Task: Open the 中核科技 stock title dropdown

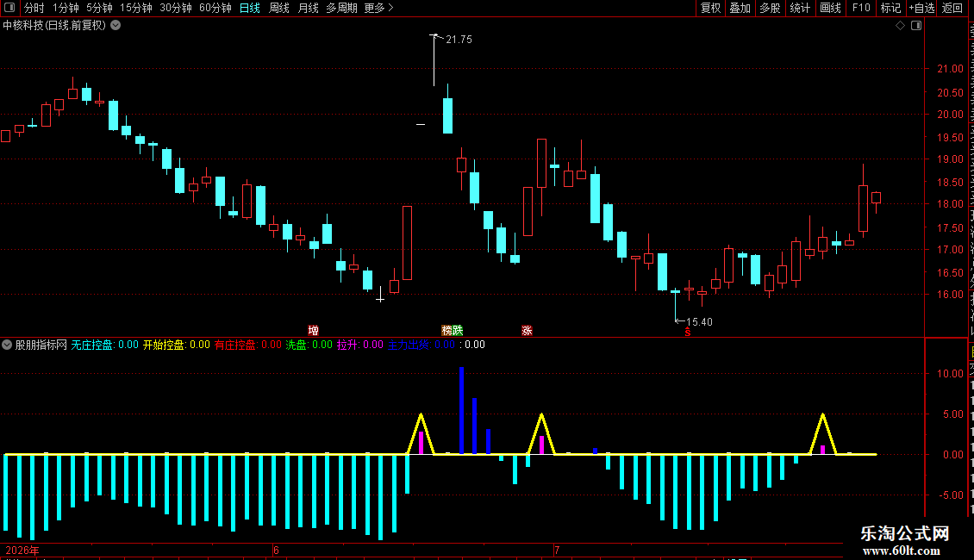Action: pyautogui.click(x=116, y=26)
